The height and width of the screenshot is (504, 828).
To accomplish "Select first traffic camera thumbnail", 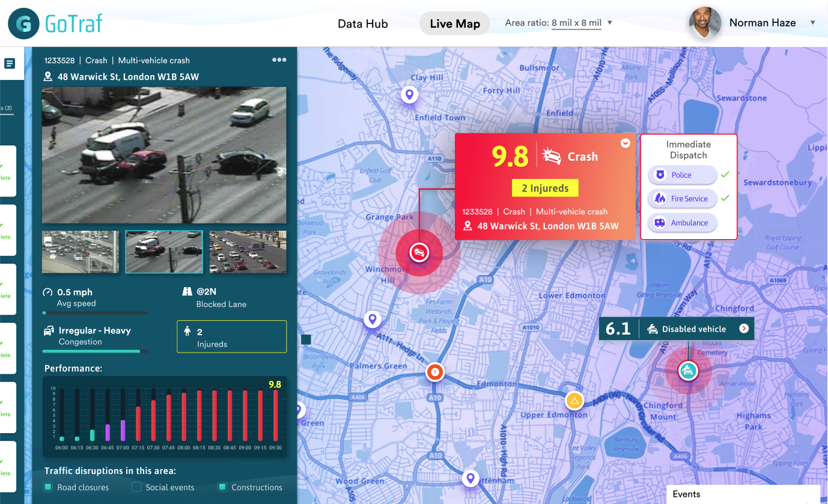I will click(x=81, y=252).
